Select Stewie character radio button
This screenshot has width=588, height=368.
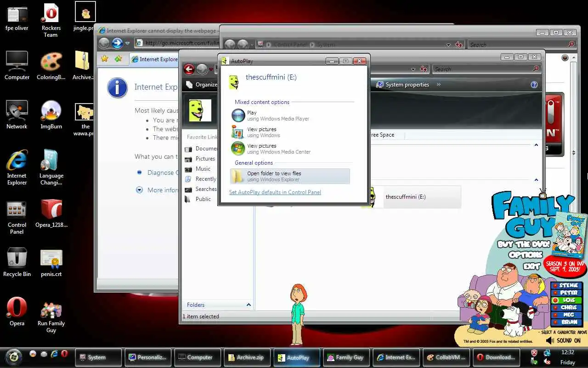point(555,286)
